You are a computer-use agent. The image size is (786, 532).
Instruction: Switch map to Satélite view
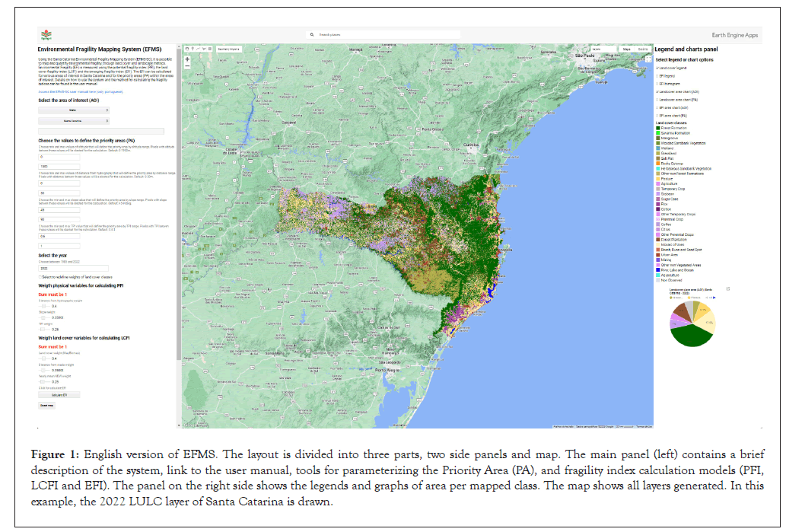tap(643, 49)
